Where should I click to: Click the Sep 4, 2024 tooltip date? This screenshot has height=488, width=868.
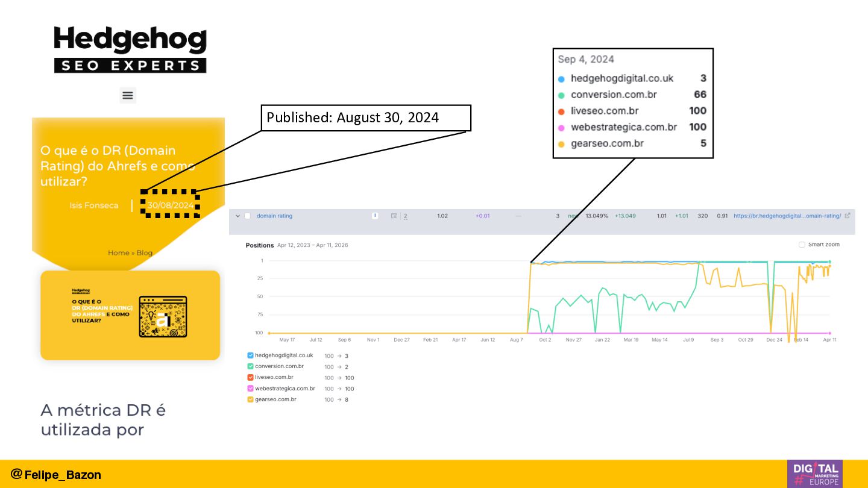click(x=586, y=59)
